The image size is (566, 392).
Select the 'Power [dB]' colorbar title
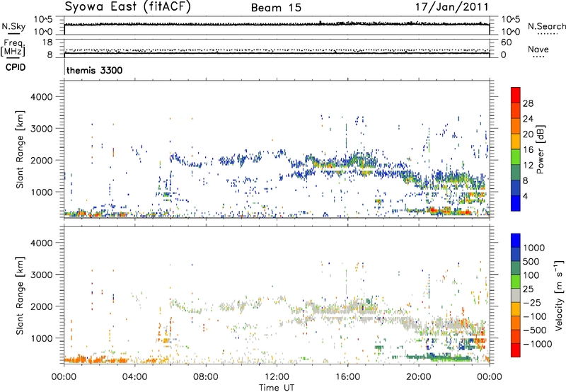pos(540,149)
